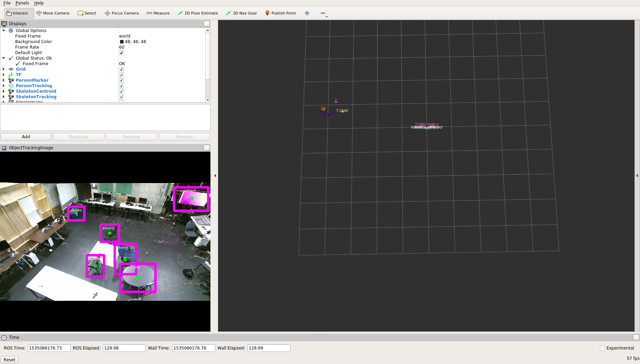Viewport: 640px width, 364px height.
Task: Expand the SkeletonTracking display item
Action: click(x=4, y=97)
